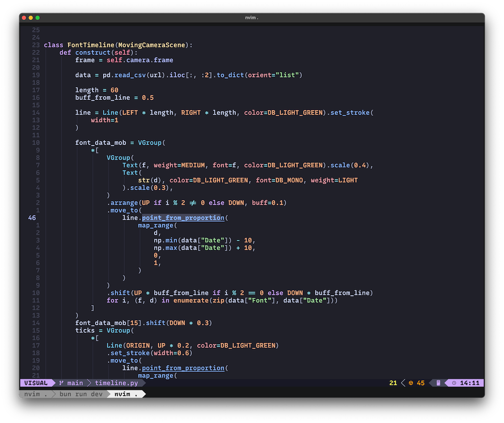Click the second point_from_proportion near bottom
This screenshot has height=423, width=504.
click(183, 368)
